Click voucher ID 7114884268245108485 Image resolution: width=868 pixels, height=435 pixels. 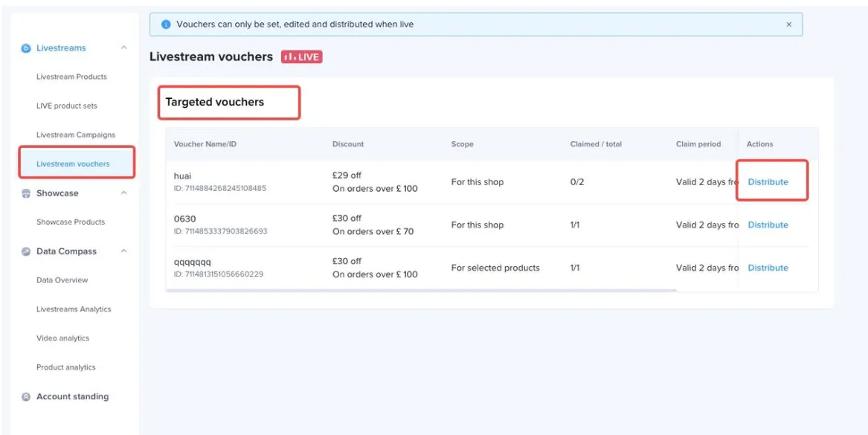(219, 188)
